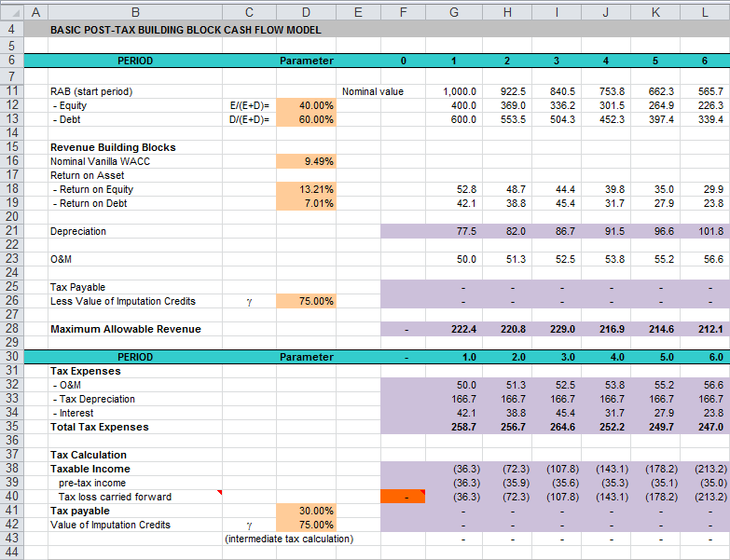
Task: Click period number 3 in row 6
Action: (556, 61)
